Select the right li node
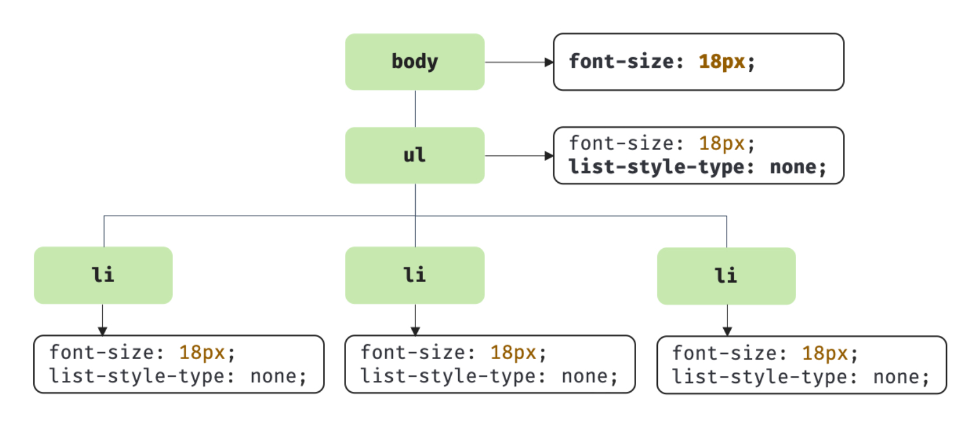Image resolution: width=980 pixels, height=424 pixels. pos(726,276)
